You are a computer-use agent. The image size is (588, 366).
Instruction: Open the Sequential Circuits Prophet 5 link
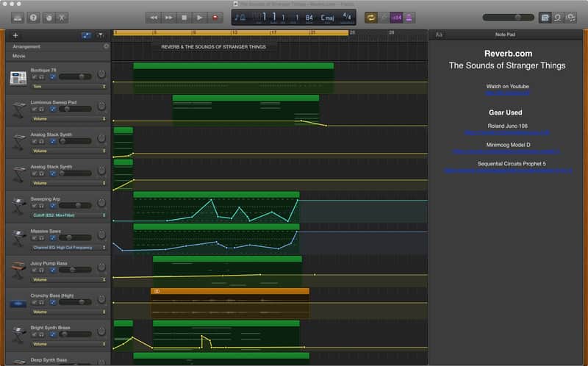point(508,171)
